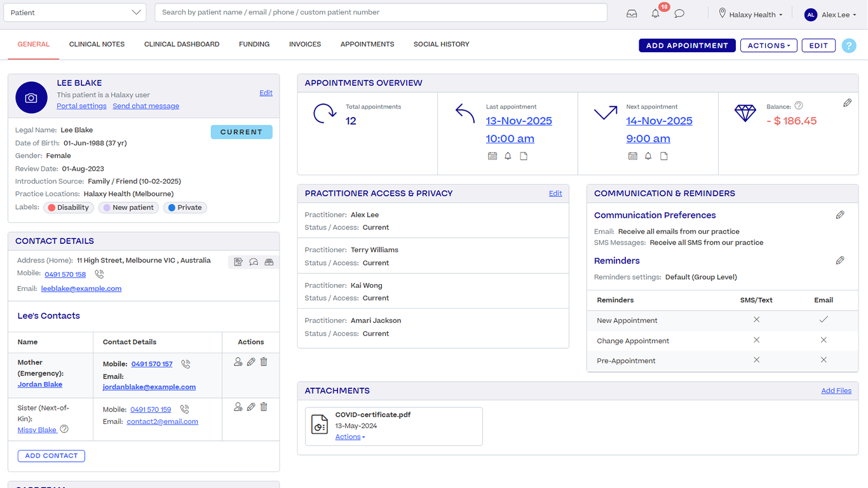Screen dimensions: 868x488
Task: Click the patient photo camera icon
Action: (31, 98)
